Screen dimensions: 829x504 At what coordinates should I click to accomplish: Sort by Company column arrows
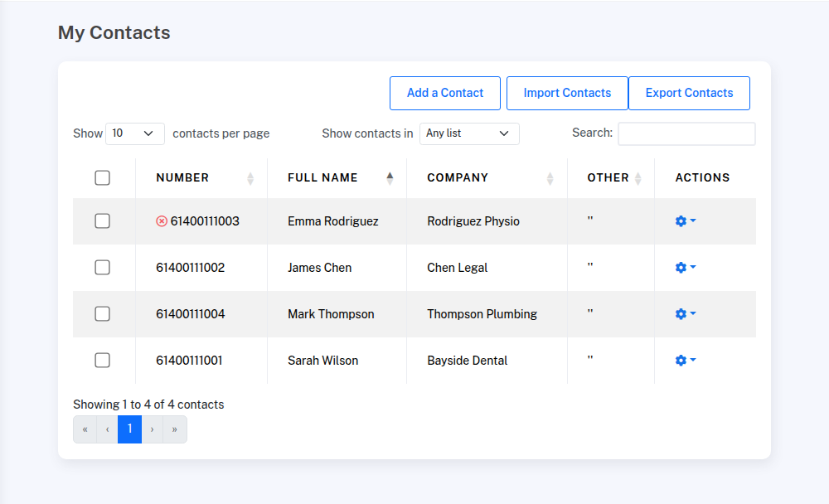pyautogui.click(x=550, y=178)
